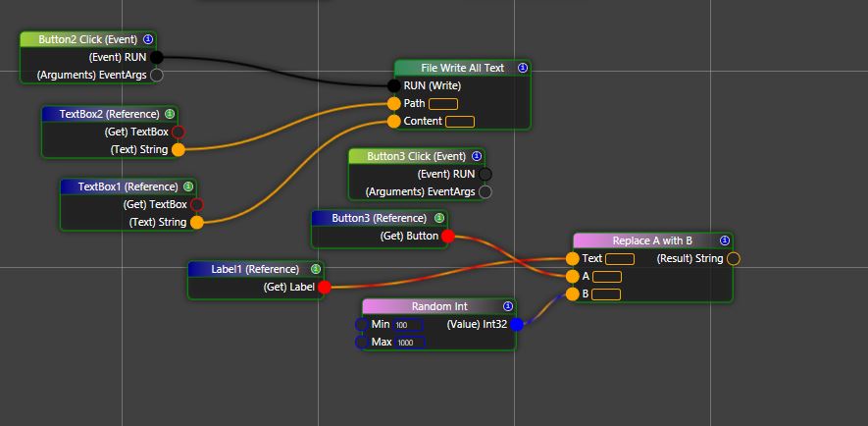Select the Button3 (Reference) node header
Screen dimensions: 868x426
coord(380,218)
